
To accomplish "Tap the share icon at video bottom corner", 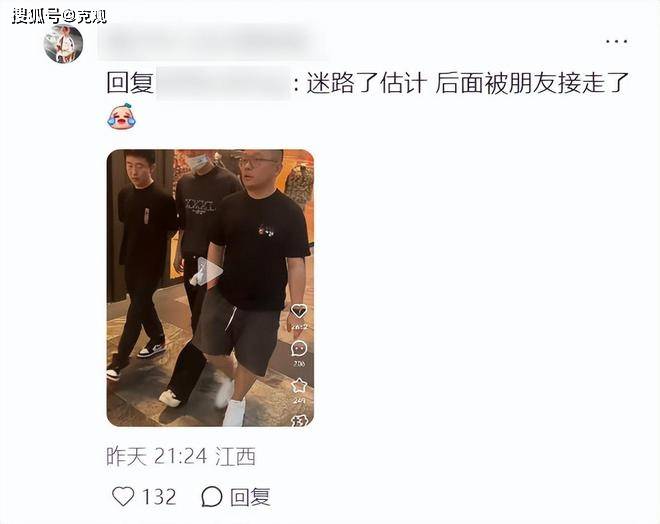I will coord(300,420).
